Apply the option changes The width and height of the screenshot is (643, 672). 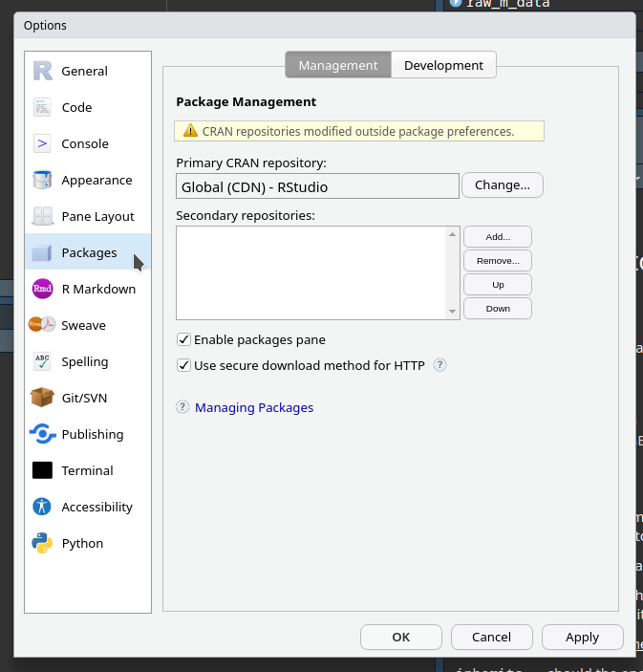582,637
